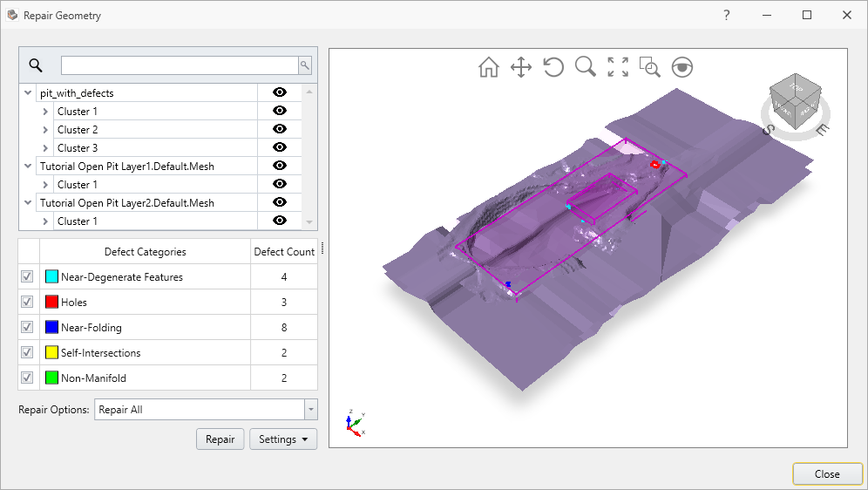Click the Near-Degenerate Features count value 4
The width and height of the screenshot is (868, 490).
pyautogui.click(x=284, y=276)
